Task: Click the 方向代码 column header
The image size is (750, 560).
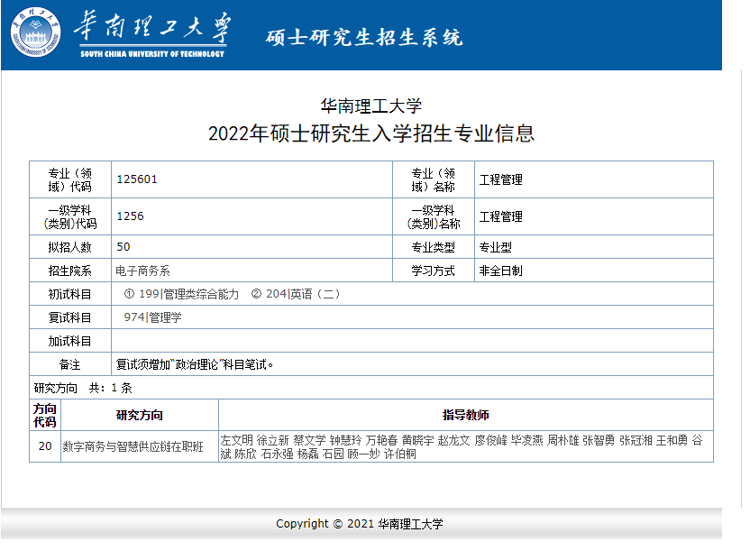Action: pyautogui.click(x=45, y=415)
